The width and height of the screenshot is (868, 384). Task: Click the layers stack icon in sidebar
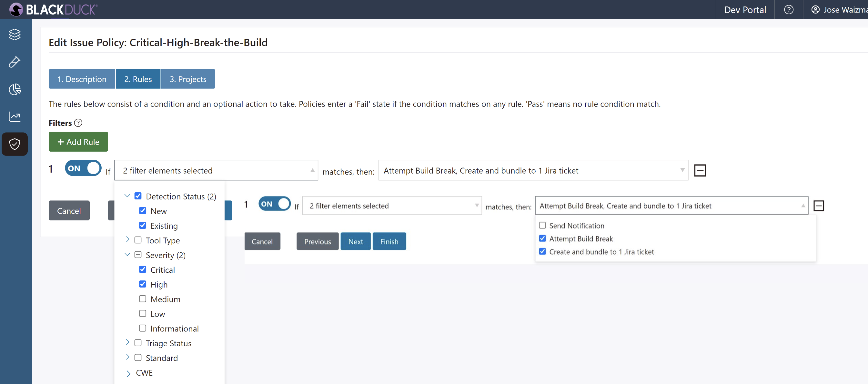[x=15, y=34]
